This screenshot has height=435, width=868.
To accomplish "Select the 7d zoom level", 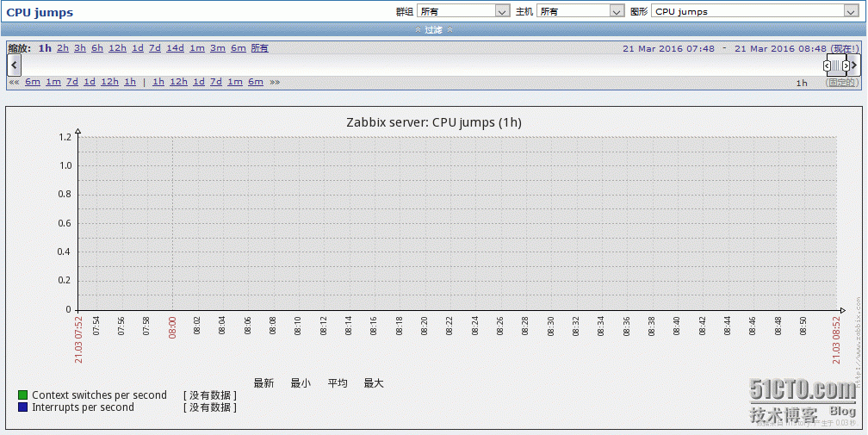I will [155, 48].
